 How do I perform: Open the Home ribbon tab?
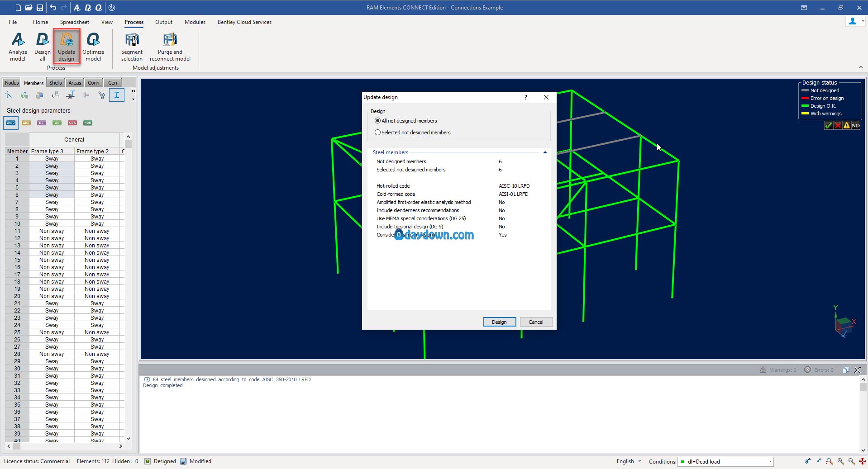point(40,22)
